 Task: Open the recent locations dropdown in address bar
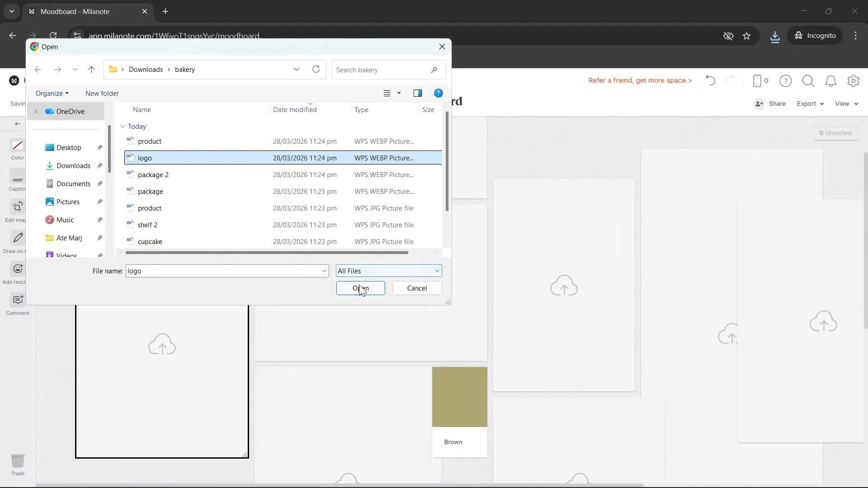point(297,69)
